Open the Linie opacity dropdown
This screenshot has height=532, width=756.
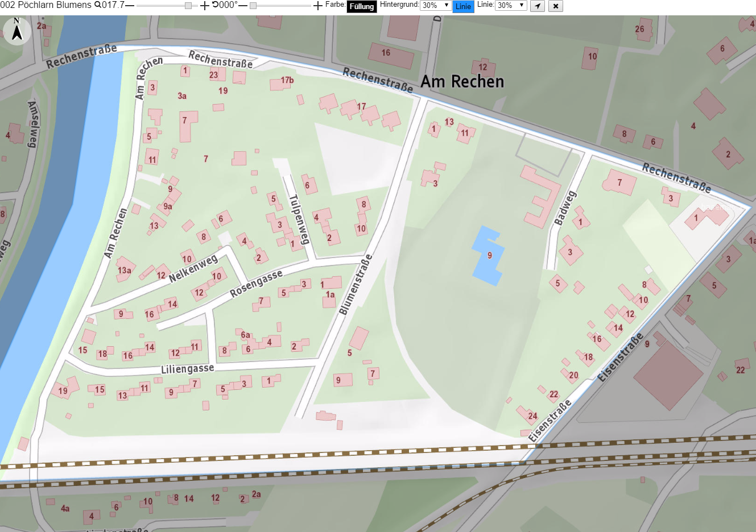pos(511,5)
